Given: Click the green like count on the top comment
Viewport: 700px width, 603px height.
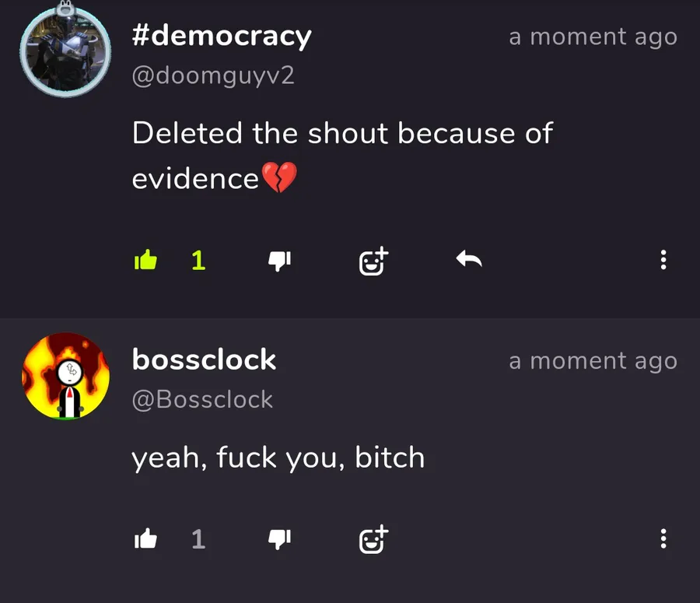Looking at the screenshot, I should coord(198,261).
